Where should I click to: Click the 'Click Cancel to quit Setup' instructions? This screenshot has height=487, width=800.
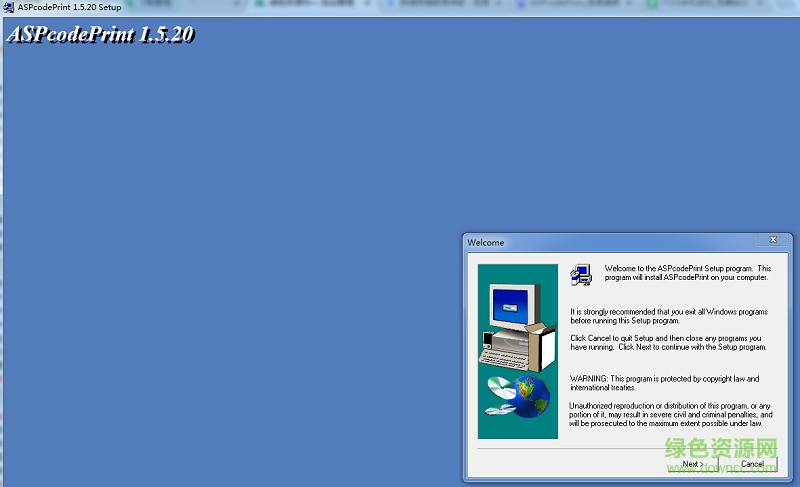tap(668, 343)
